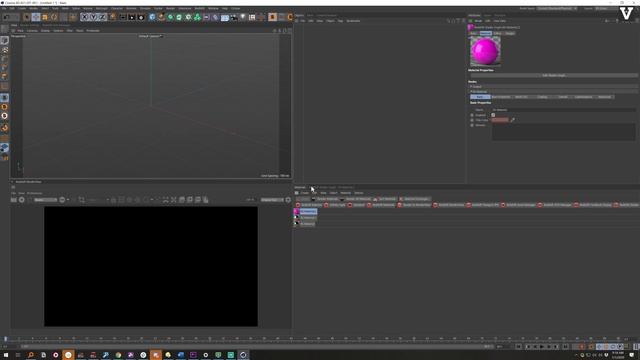
Task: Add a Camera object
Action: (234, 17)
